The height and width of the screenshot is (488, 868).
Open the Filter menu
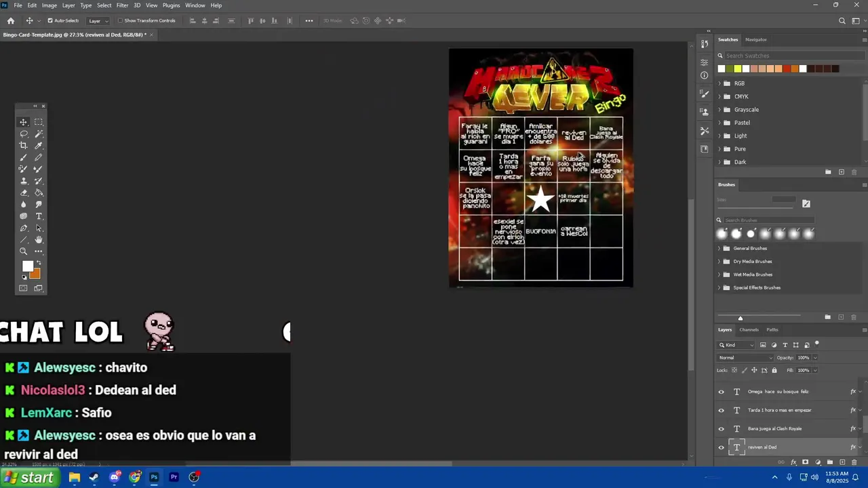click(x=122, y=5)
